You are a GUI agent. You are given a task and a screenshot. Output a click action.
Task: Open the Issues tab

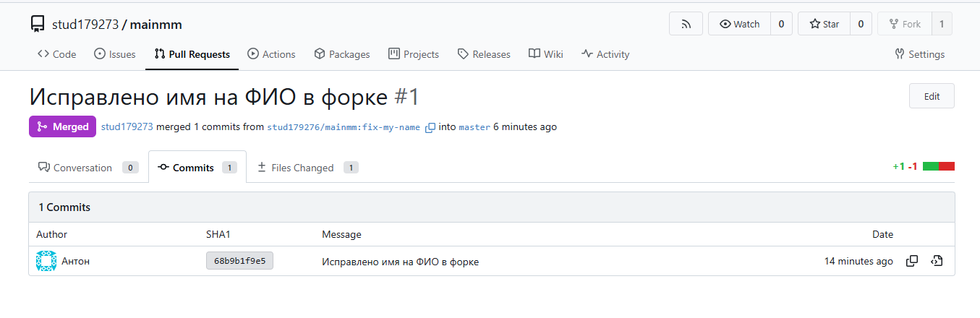coord(115,54)
